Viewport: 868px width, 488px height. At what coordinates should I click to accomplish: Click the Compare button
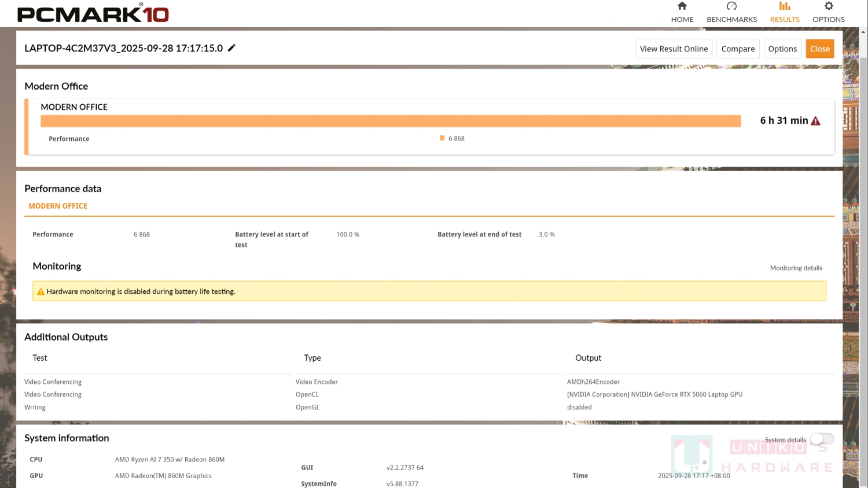coord(738,49)
